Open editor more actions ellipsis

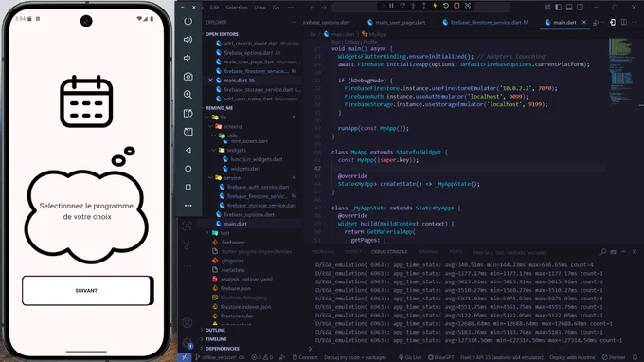pyautogui.click(x=635, y=22)
